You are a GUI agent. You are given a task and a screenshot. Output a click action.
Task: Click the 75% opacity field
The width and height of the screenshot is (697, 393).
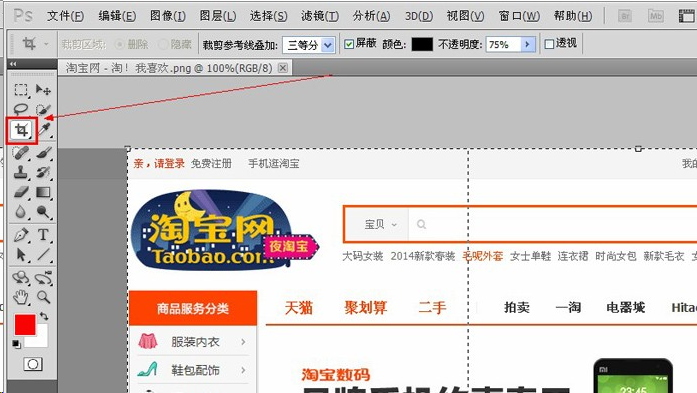pos(503,44)
